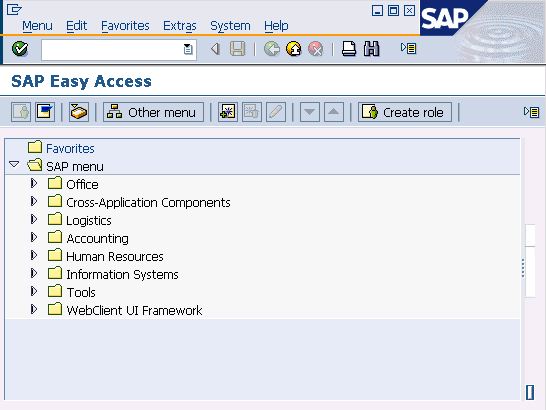This screenshot has width=546, height=410.
Task: Click the Save diskette icon
Action: (237, 49)
